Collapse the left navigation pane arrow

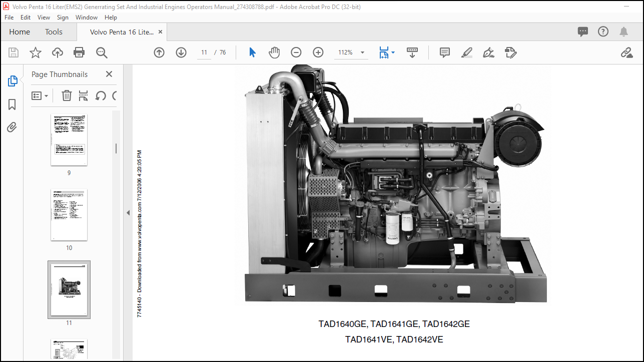(128, 212)
